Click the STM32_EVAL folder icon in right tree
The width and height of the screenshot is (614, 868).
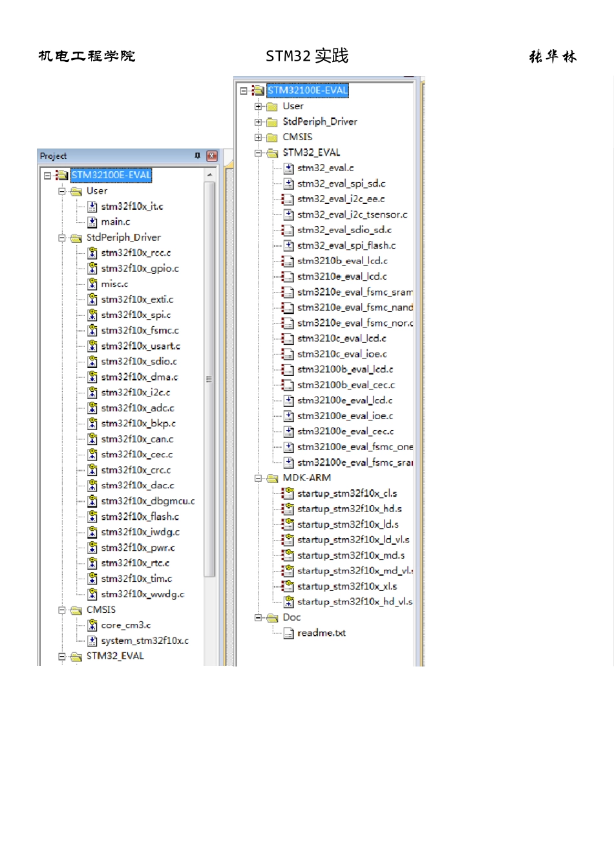(272, 153)
